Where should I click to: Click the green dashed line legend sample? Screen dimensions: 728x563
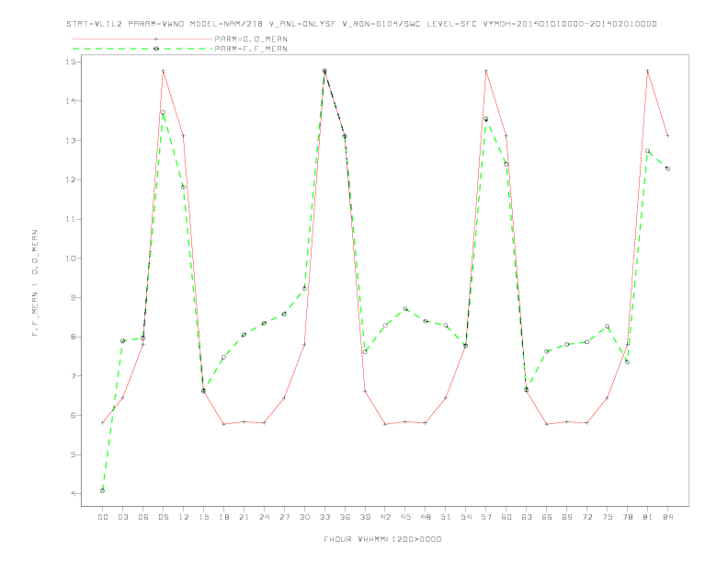142,49
